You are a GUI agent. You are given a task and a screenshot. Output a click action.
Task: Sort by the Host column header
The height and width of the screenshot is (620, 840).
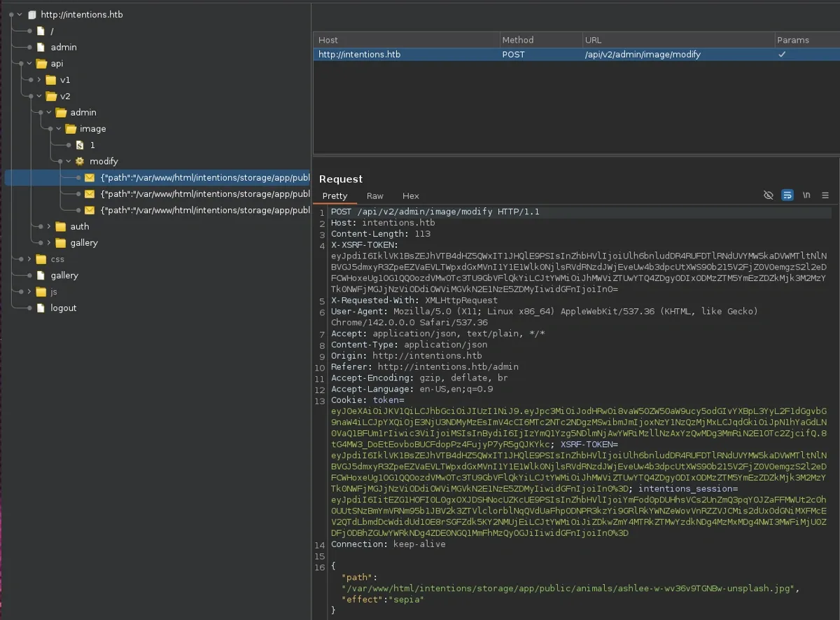pos(407,40)
